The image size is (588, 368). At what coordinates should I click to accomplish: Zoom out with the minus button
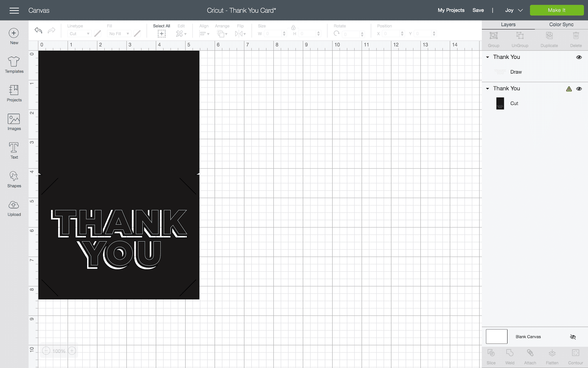click(46, 351)
